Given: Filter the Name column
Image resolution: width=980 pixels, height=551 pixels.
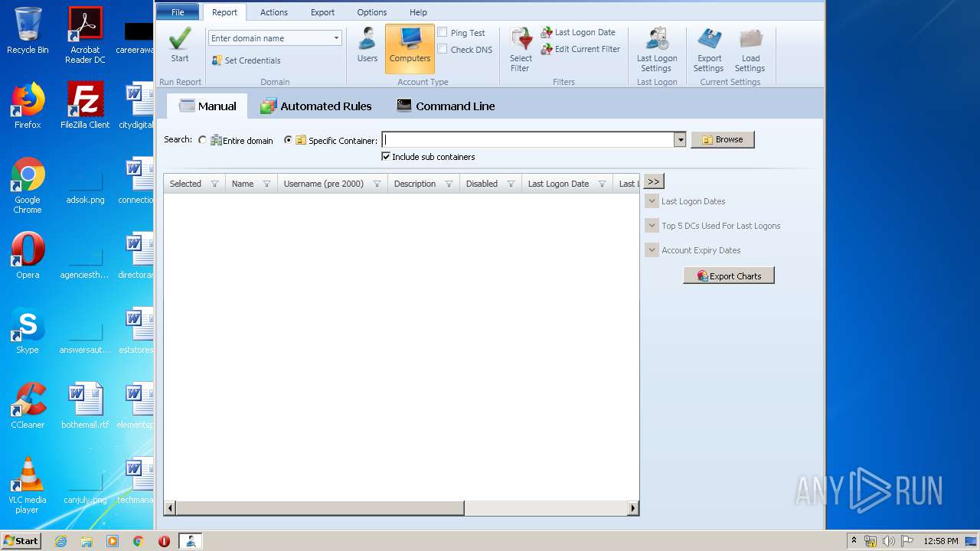Looking at the screenshot, I should point(266,184).
